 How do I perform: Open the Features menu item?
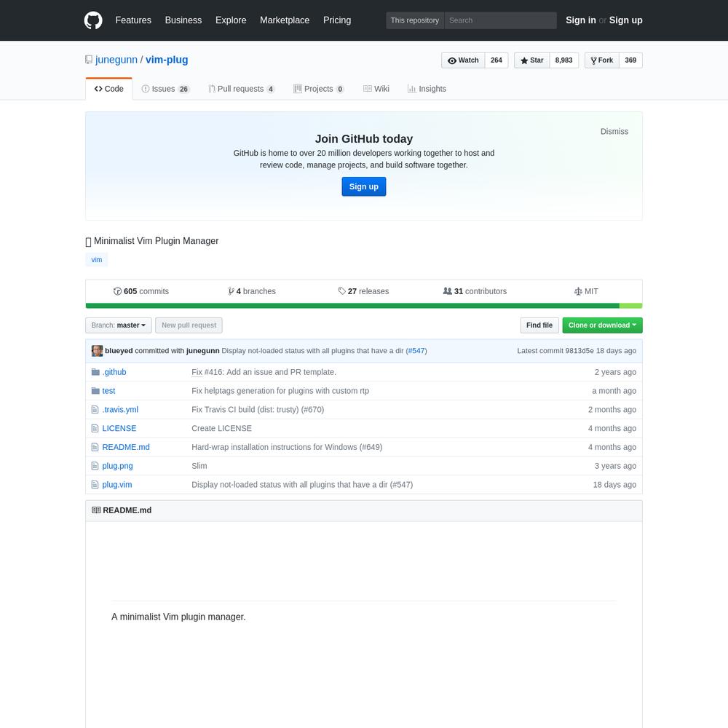coord(133,20)
